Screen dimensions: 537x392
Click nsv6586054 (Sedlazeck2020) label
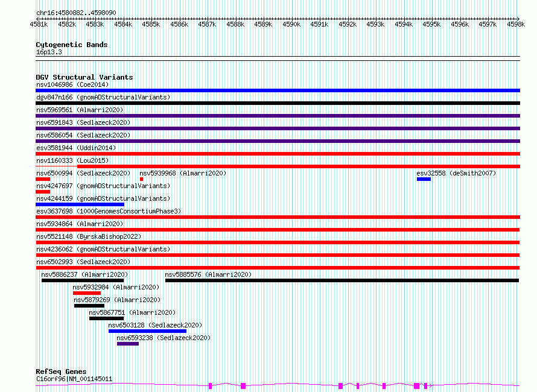(x=83, y=135)
